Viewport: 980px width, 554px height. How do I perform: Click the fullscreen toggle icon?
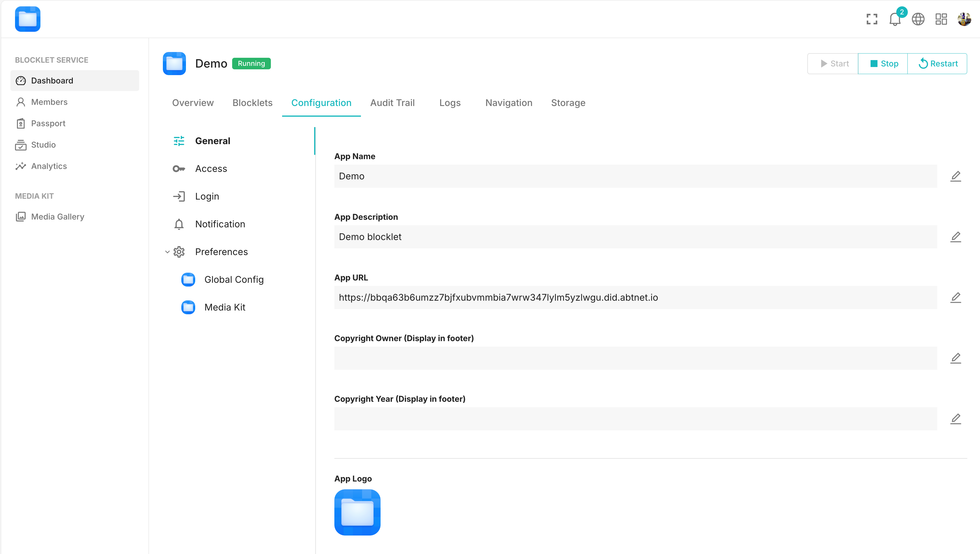pos(871,19)
